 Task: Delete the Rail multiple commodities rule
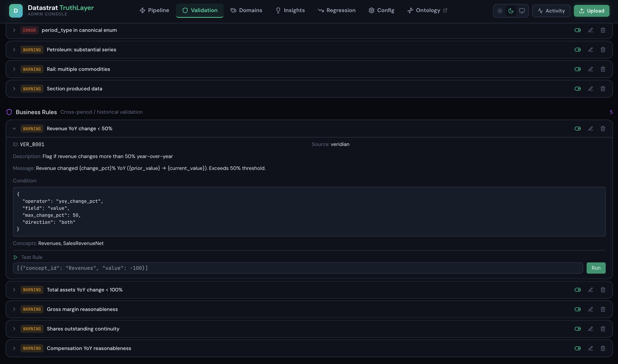point(603,69)
